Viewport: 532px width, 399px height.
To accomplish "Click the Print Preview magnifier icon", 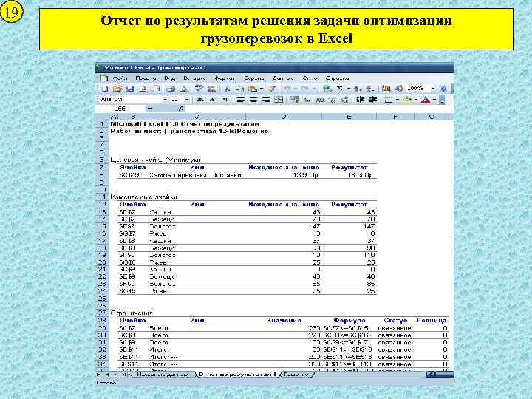I will 183,89.
